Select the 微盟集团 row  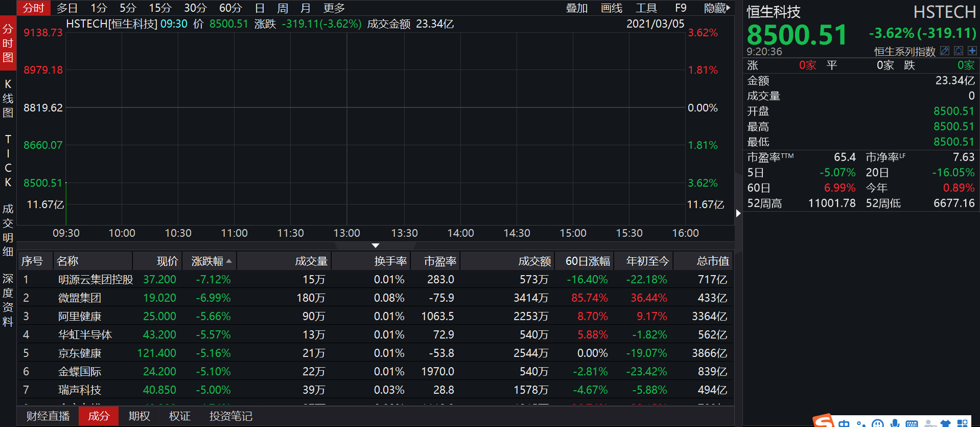376,298
